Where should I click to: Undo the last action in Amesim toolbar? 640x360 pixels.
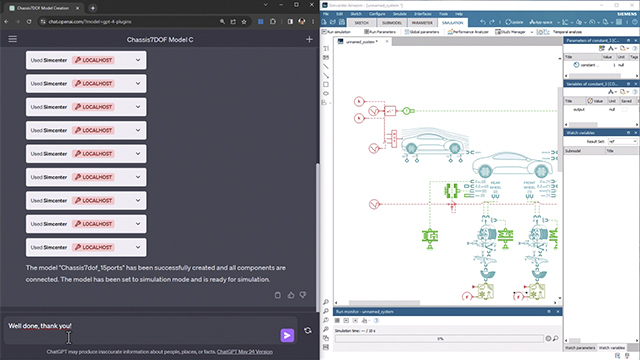(x=483, y=22)
